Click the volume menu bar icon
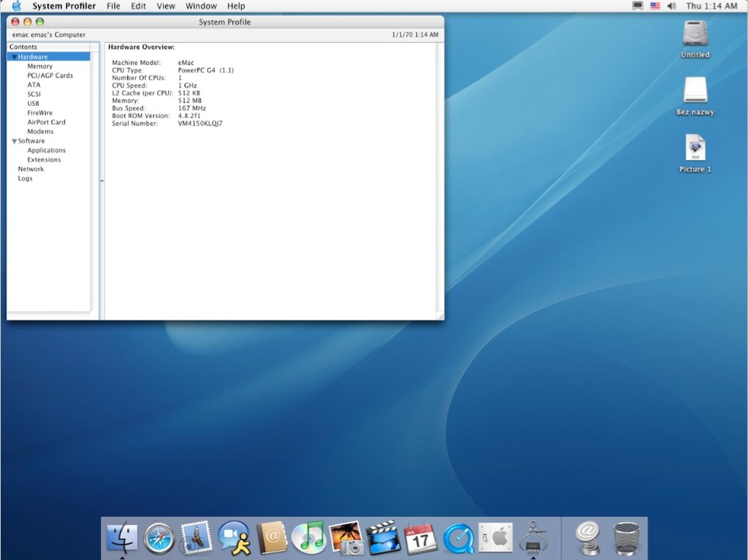The height and width of the screenshot is (560, 748). click(x=672, y=6)
